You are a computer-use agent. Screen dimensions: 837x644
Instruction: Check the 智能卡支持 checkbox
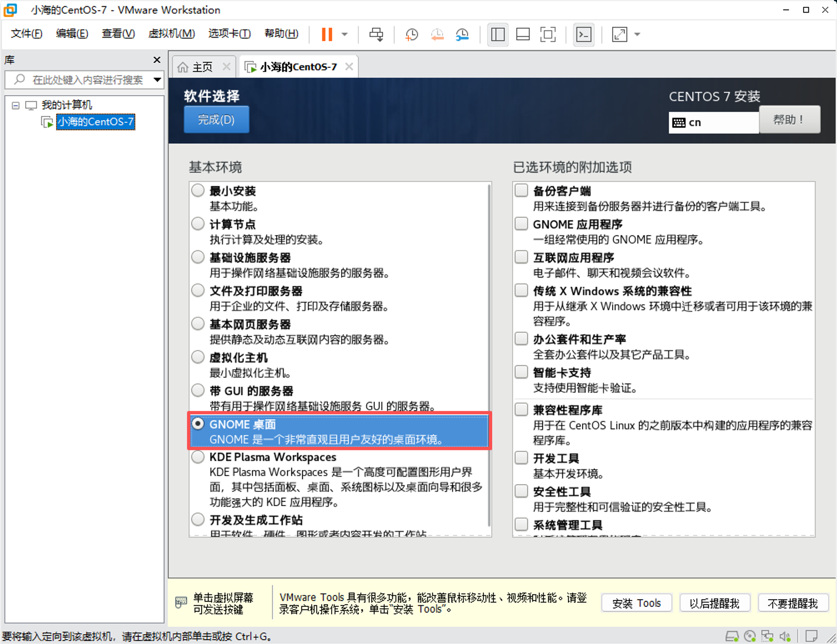coord(521,372)
